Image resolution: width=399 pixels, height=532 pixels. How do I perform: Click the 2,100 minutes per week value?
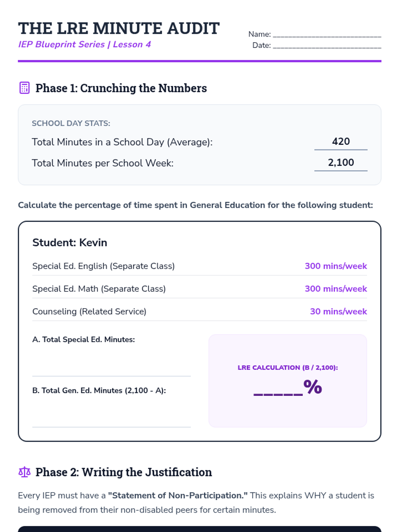[341, 163]
